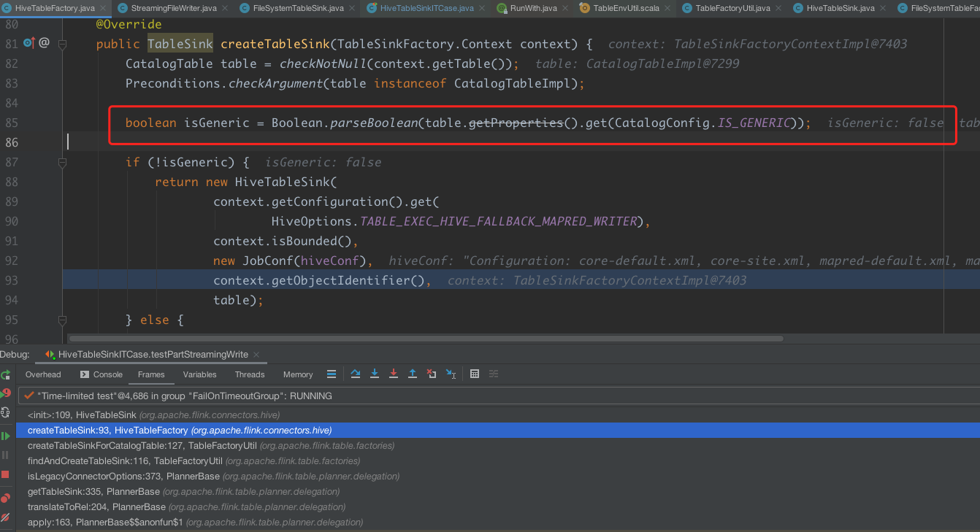Close FileSystemTableSink.java tab
Viewport: 980px width, 532px height.
click(x=352, y=8)
